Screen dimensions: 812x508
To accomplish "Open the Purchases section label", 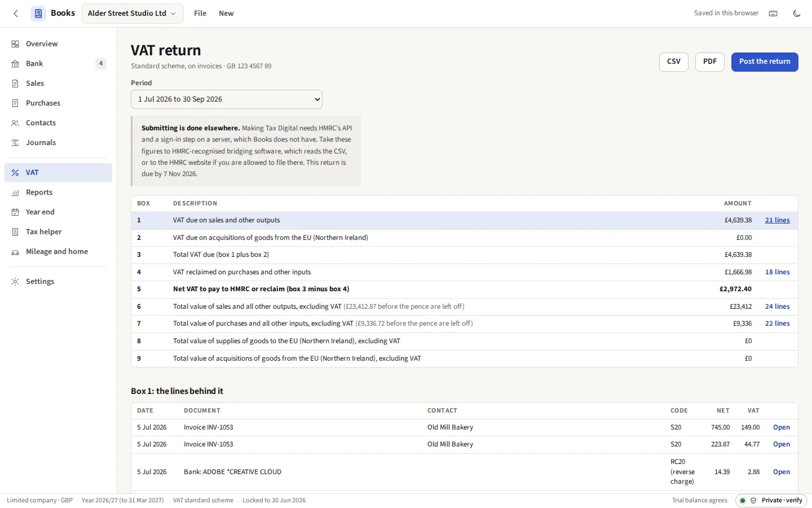I will [x=43, y=103].
